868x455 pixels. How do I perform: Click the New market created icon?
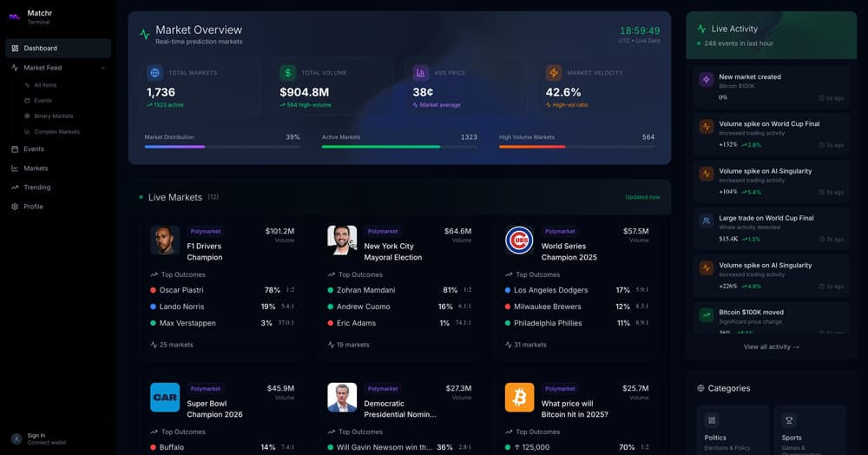707,80
